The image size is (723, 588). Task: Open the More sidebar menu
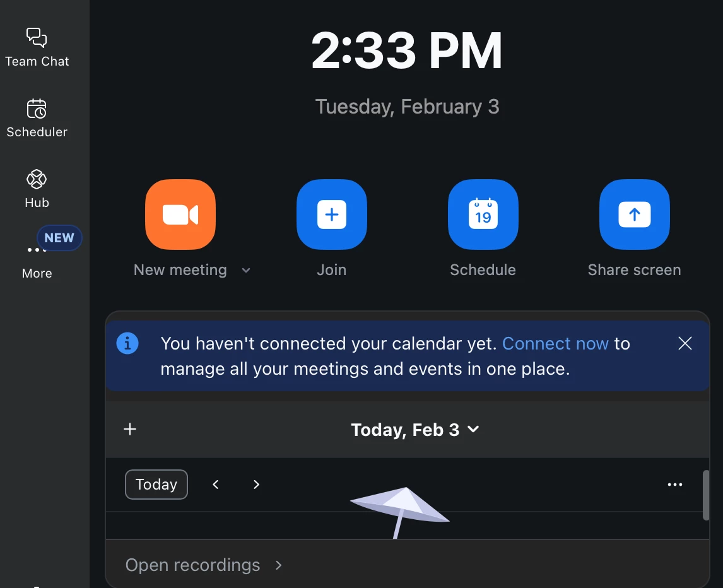pyautogui.click(x=37, y=261)
